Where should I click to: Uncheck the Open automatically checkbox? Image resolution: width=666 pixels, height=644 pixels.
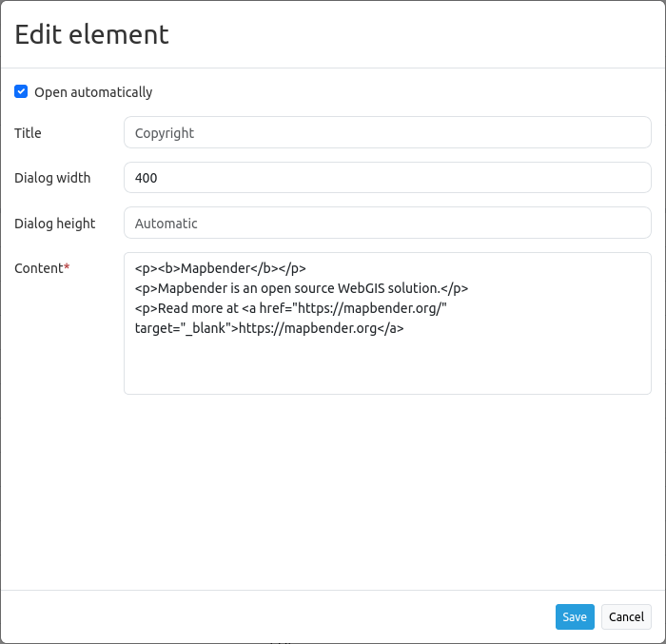click(21, 92)
